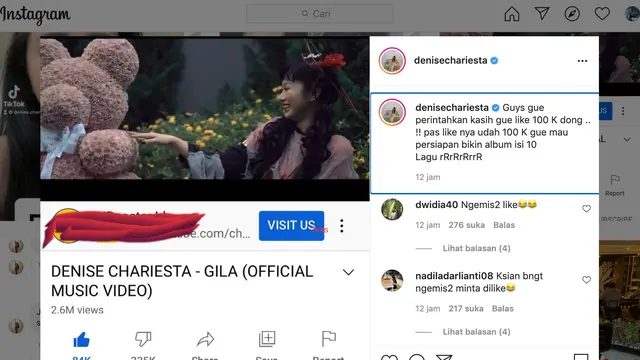Open post options three-dot menu
The width and height of the screenshot is (640, 360).
click(x=582, y=61)
